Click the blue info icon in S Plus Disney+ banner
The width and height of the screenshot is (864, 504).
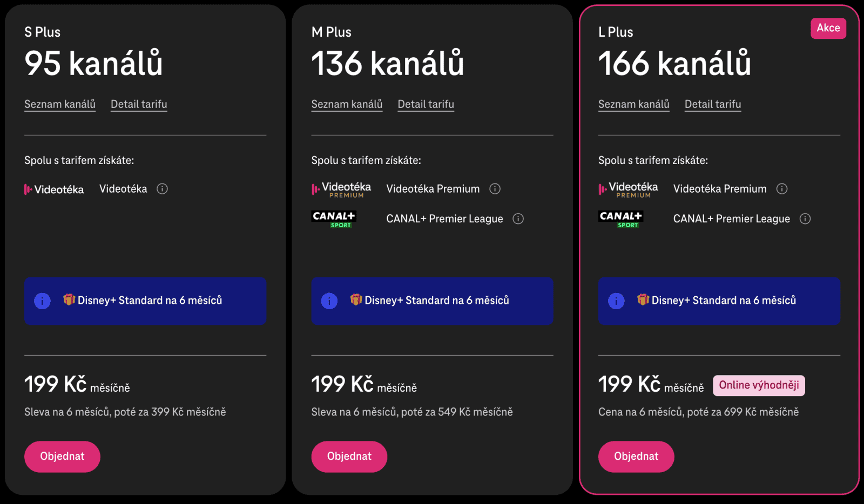42,301
